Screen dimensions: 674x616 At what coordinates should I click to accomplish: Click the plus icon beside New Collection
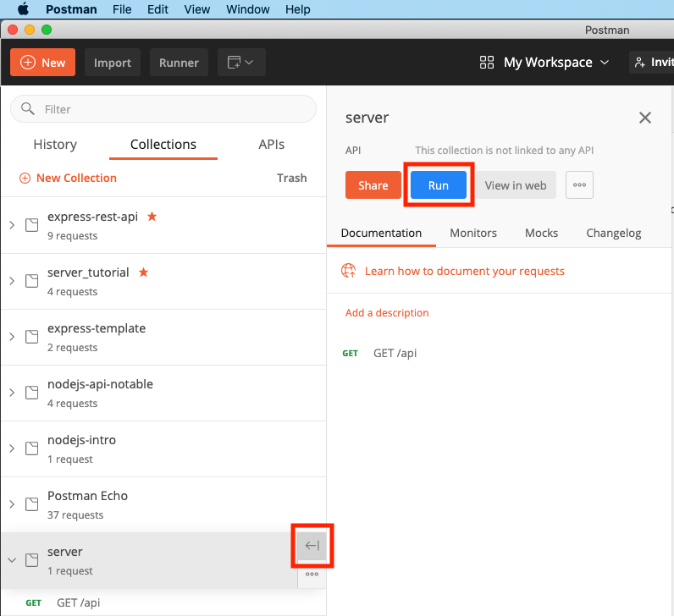(x=25, y=178)
